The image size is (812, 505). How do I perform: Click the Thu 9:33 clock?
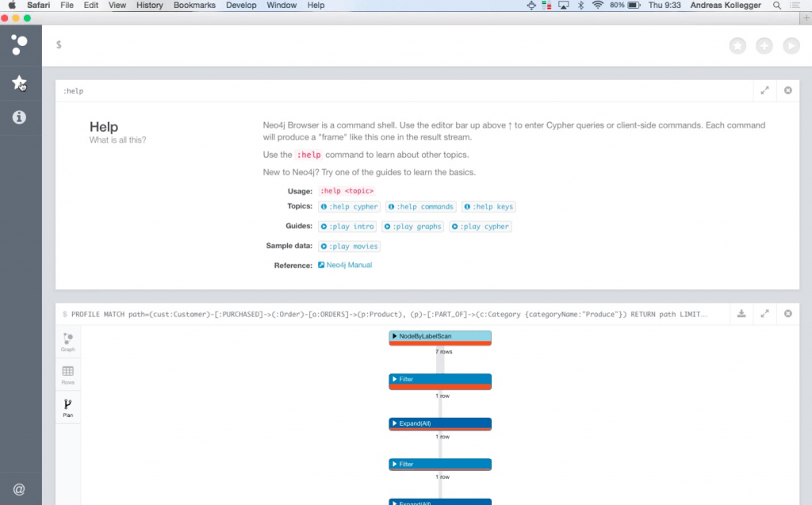point(665,6)
